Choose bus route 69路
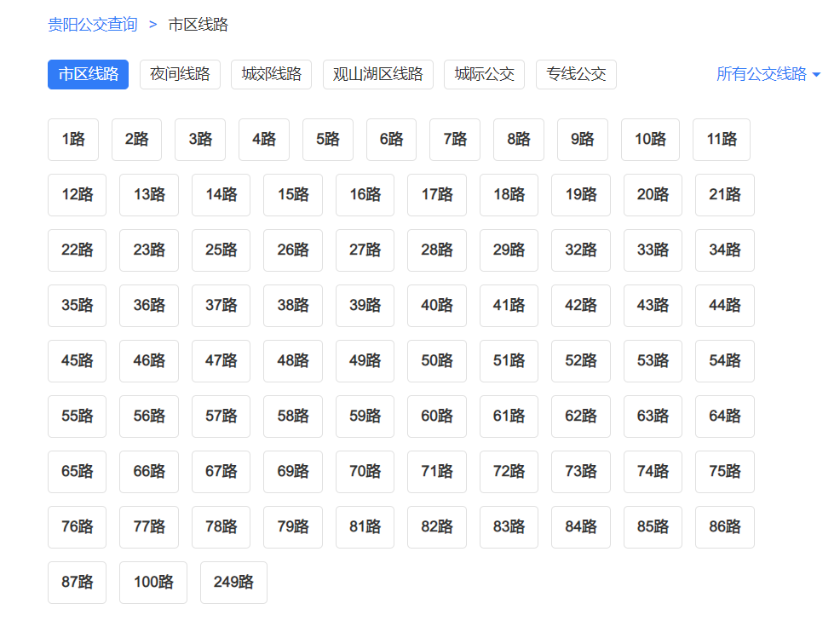The width and height of the screenshot is (840, 632). click(x=293, y=472)
